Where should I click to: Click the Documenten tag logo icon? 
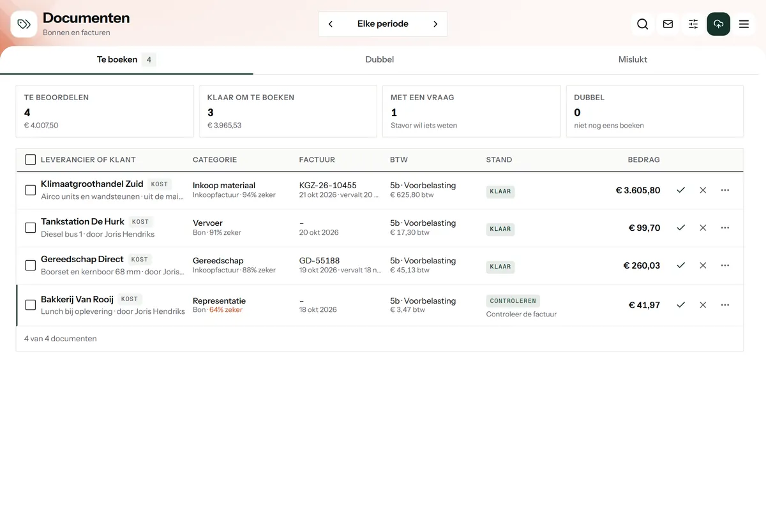(24, 24)
